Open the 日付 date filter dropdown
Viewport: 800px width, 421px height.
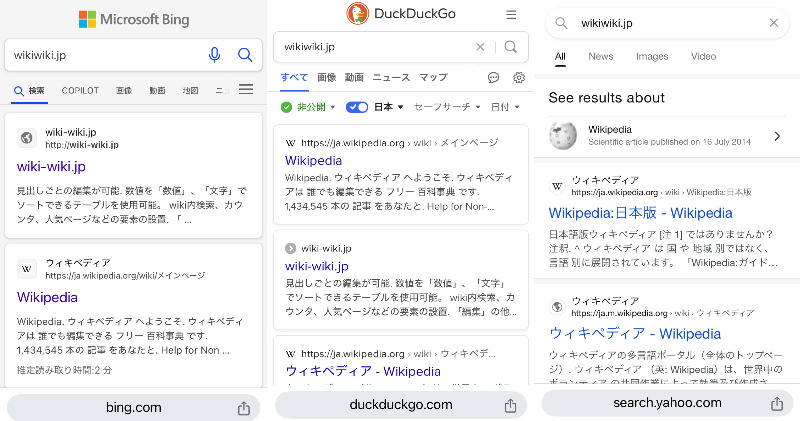click(x=505, y=106)
